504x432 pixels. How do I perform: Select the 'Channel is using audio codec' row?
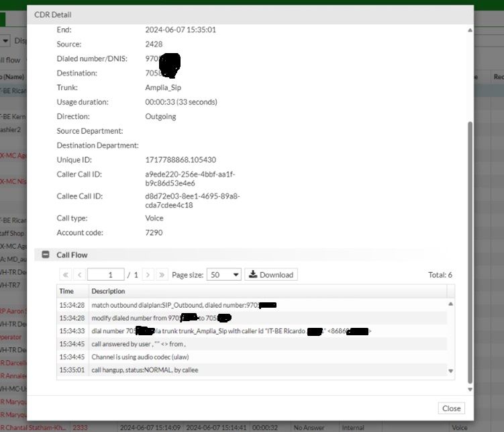click(x=252, y=357)
